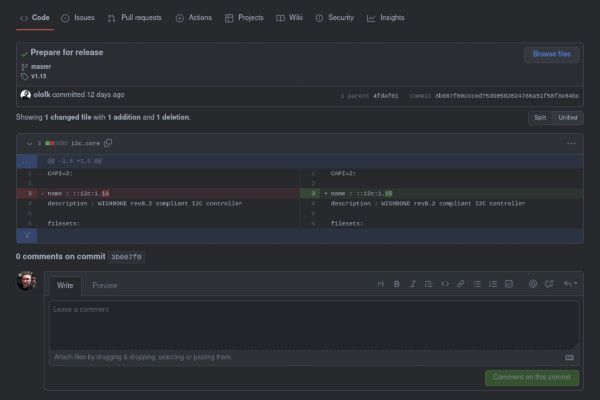Switch diff view to Split
600x400 pixels.
[540, 117]
